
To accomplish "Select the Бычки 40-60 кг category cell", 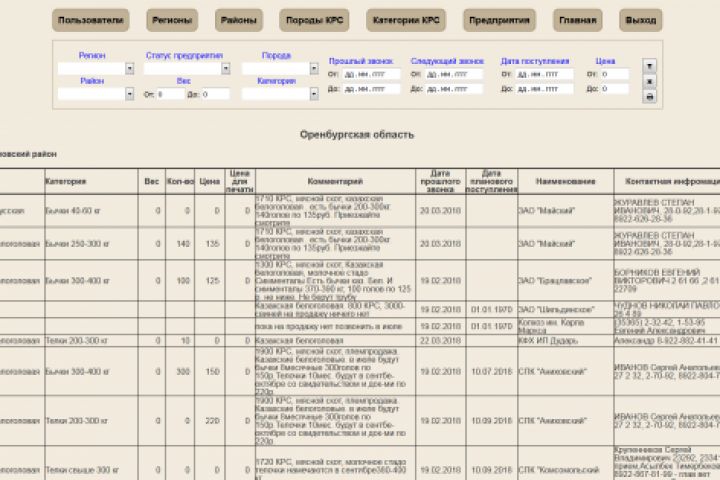I will (91, 211).
